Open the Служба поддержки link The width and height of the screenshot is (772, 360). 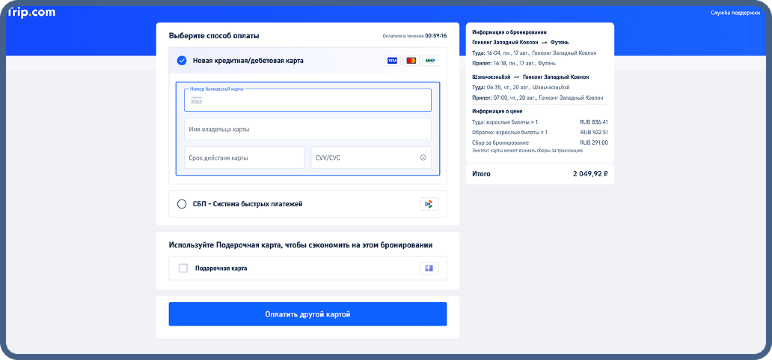pyautogui.click(x=735, y=13)
